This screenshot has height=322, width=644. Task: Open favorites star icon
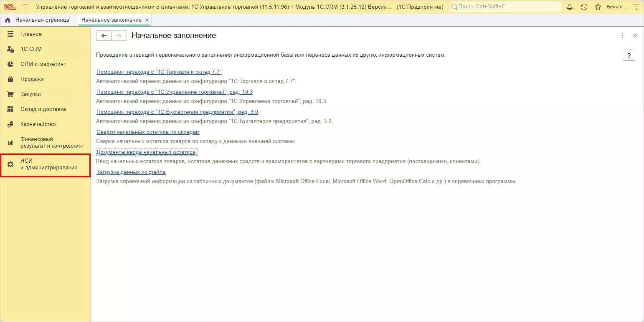(598, 7)
